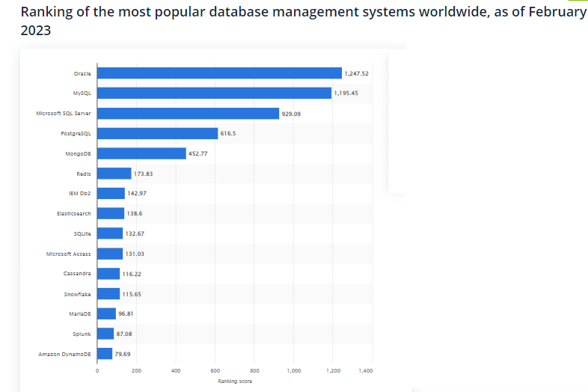Click the Elasticsearch label
Image resolution: width=588 pixels, height=392 pixels.
(74, 213)
